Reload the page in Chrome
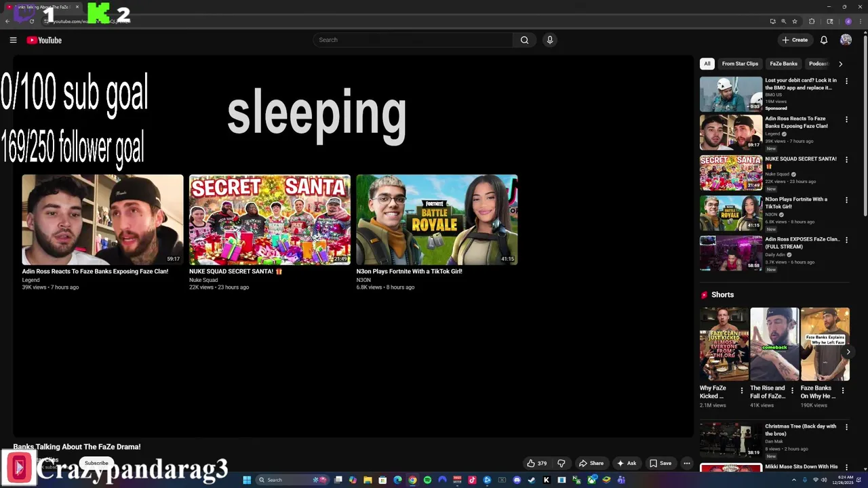 32,21
